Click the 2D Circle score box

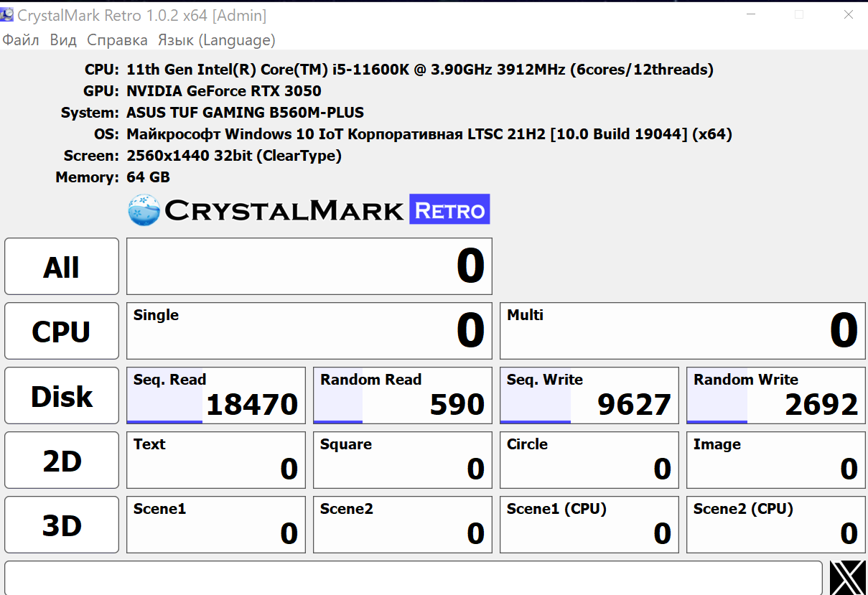pyautogui.click(x=589, y=460)
